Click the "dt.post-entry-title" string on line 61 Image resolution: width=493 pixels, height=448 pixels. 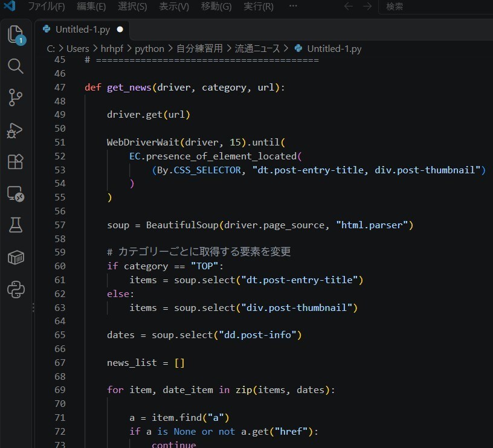[299, 280]
